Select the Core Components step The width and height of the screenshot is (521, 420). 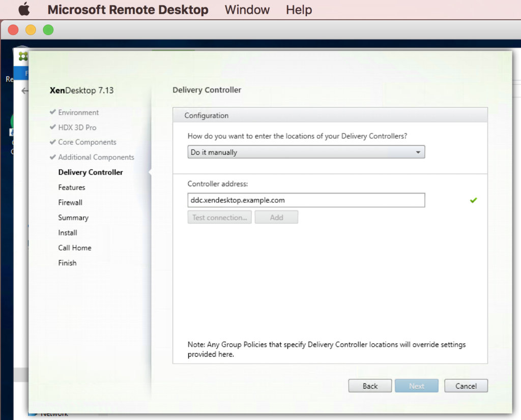(x=87, y=142)
